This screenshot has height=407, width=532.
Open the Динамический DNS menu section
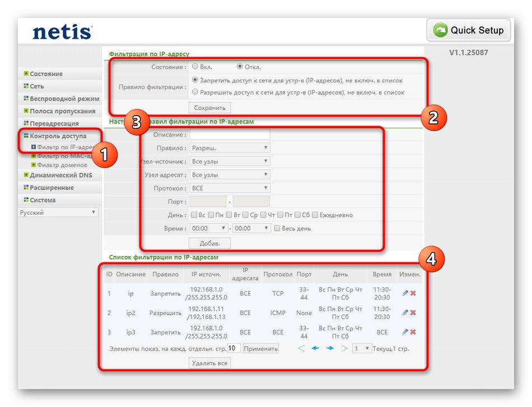[x=61, y=175]
